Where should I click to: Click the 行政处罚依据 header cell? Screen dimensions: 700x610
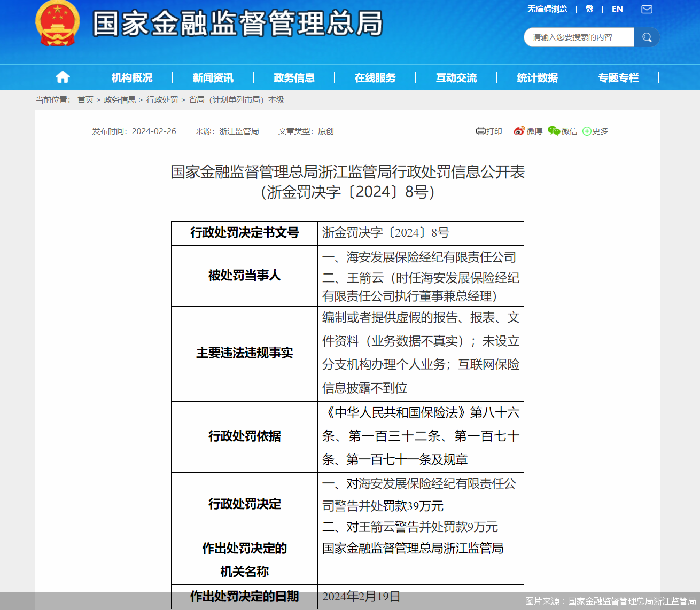click(x=244, y=436)
